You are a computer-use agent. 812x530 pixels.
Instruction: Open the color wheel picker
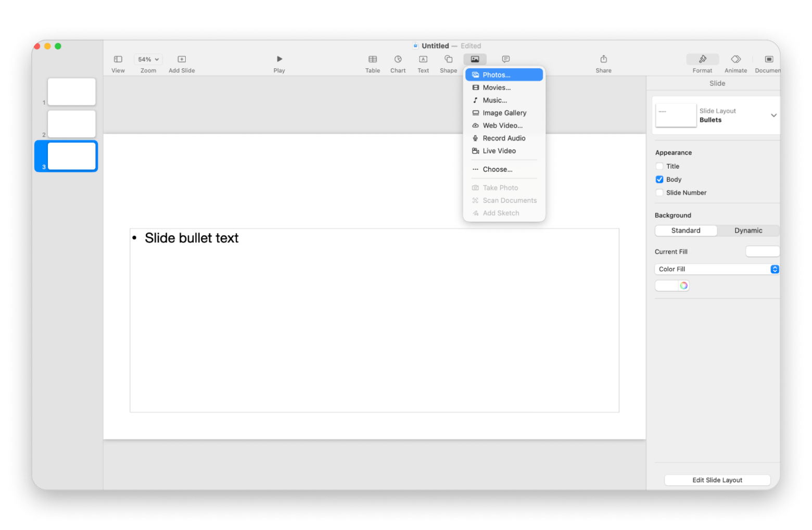[x=684, y=285]
